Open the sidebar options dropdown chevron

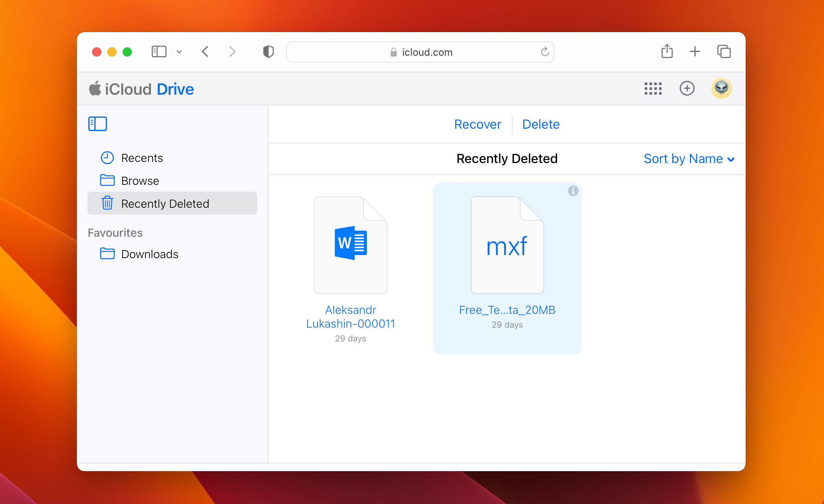[179, 52]
